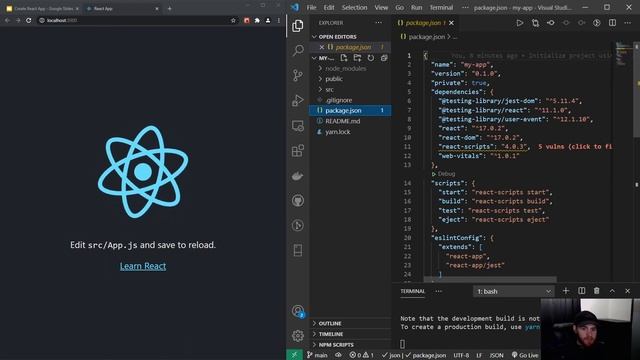Screen dimensions: 640x360
Task: Open README.md in the file tree
Action: [x=342, y=121]
